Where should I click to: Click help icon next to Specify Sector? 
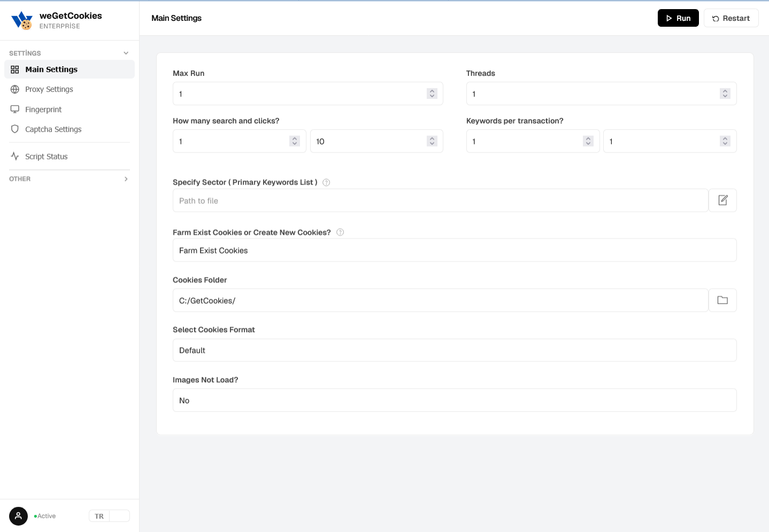[326, 182]
